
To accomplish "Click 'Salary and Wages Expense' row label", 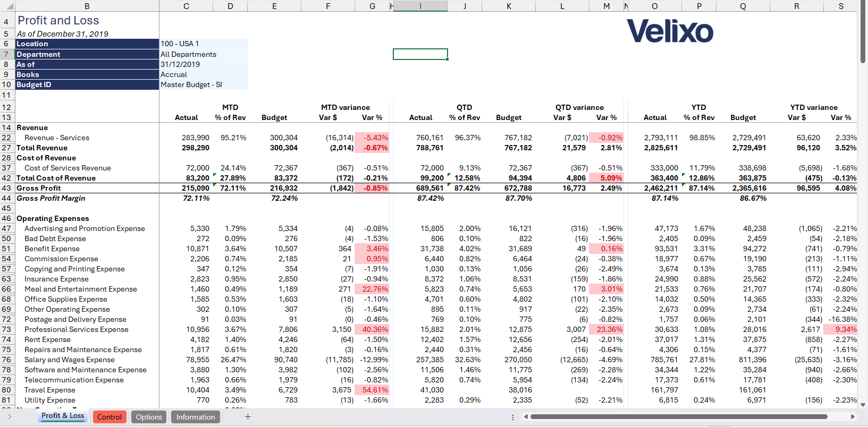I will coord(70,360).
